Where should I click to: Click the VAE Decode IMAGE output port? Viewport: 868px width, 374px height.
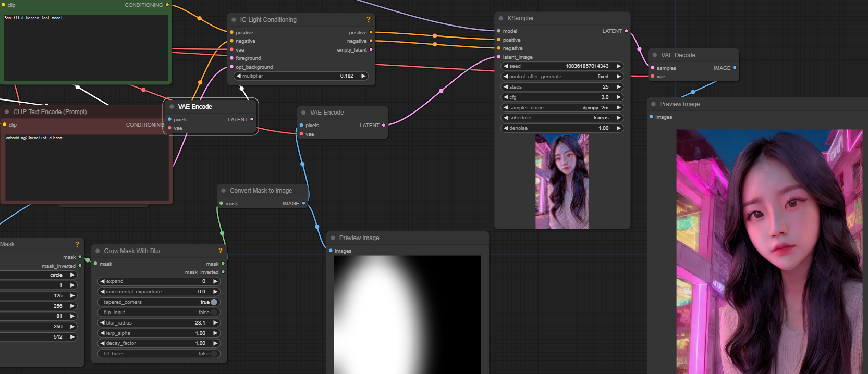735,68
